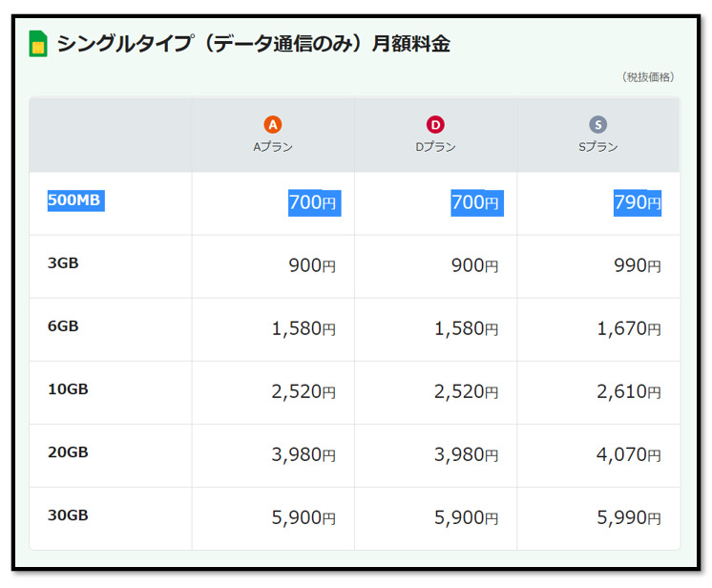Click the gray S plan icon
Image resolution: width=712 pixels, height=588 pixels.
click(598, 125)
